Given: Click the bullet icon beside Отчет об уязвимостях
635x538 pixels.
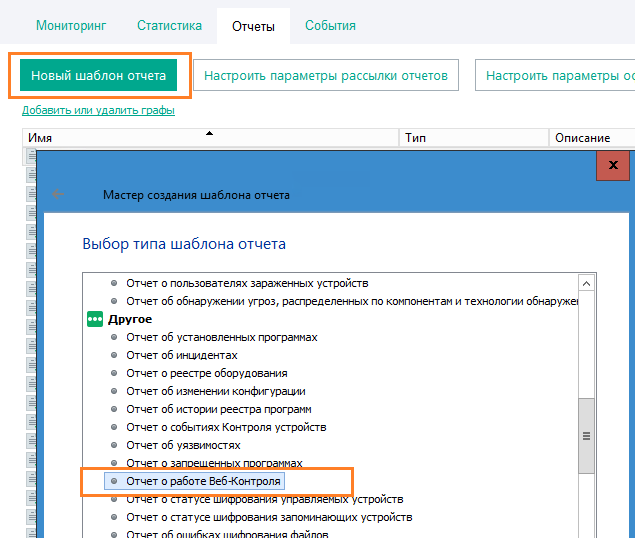Looking at the screenshot, I should point(114,445).
